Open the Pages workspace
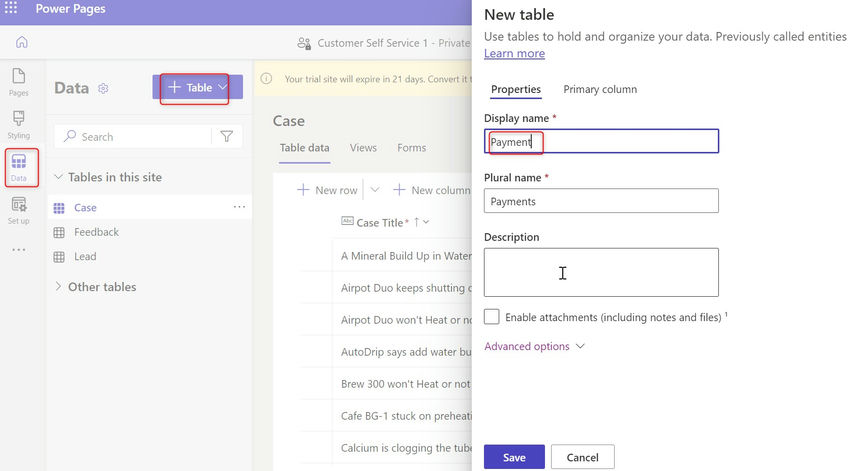Image resolution: width=850 pixels, height=471 pixels. pos(19,82)
